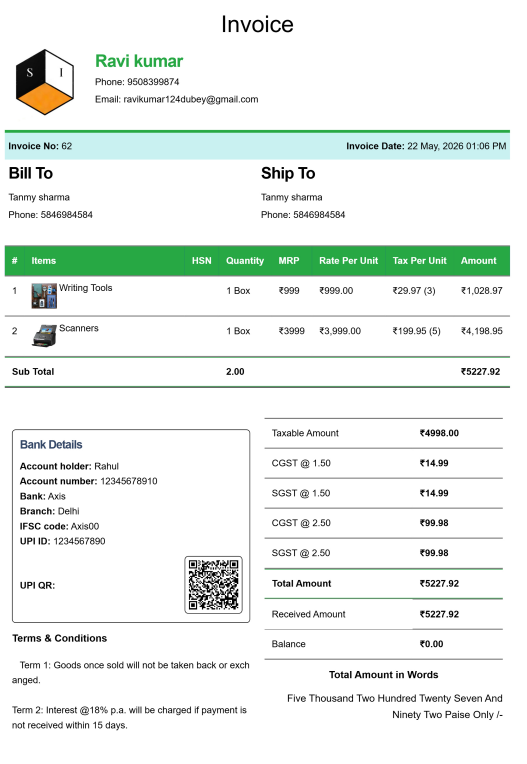
Task: Click the Writing Tools item name
Action: 86,288
